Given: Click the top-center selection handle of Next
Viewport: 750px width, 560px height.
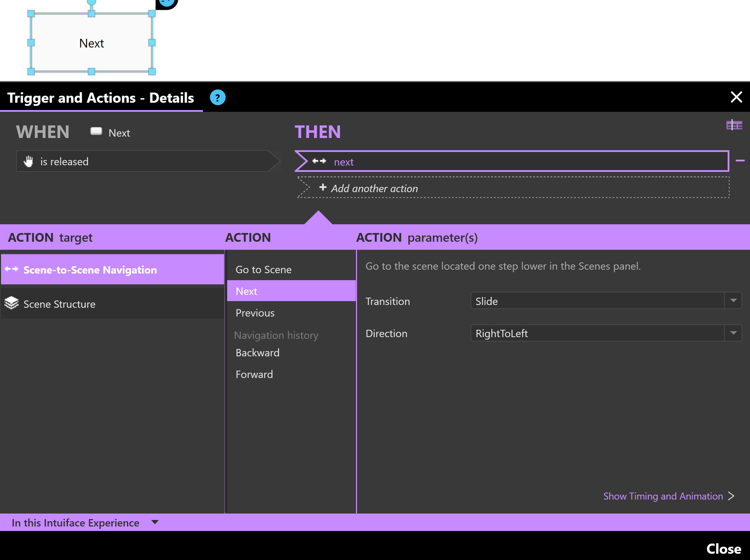Looking at the screenshot, I should pyautogui.click(x=92, y=14).
